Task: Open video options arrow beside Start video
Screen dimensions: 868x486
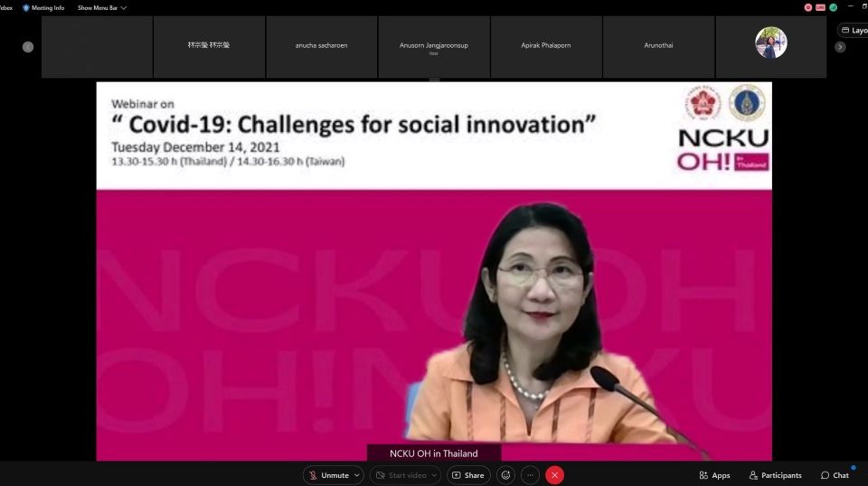Action: coord(434,475)
